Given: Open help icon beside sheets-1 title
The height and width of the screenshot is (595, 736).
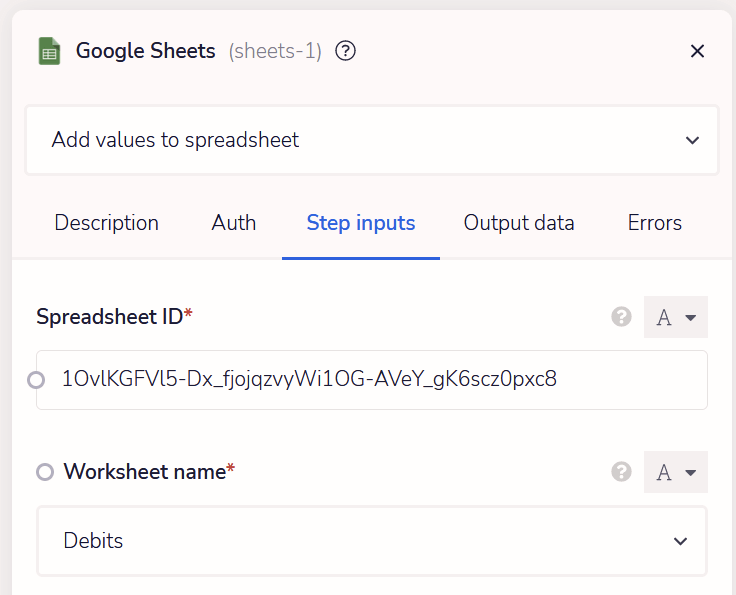Looking at the screenshot, I should pyautogui.click(x=346, y=51).
